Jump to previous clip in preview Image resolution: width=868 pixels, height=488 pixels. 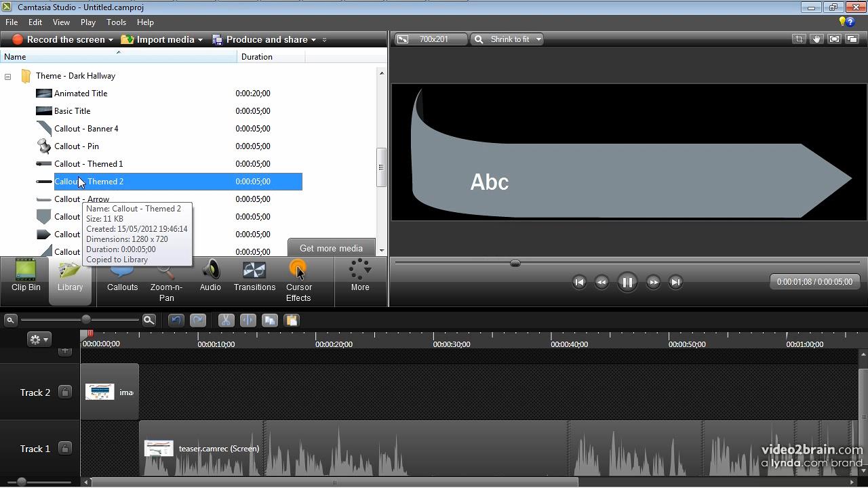coord(578,282)
